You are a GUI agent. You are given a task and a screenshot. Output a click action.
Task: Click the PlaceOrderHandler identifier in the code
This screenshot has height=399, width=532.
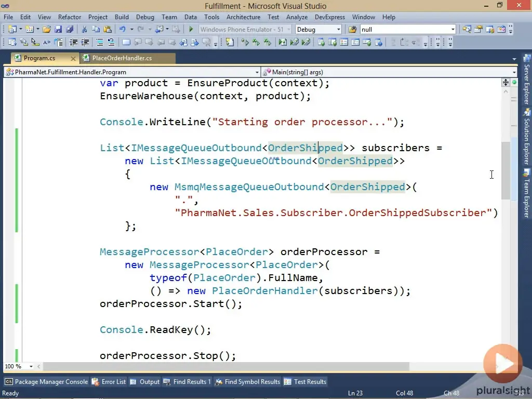point(264,291)
